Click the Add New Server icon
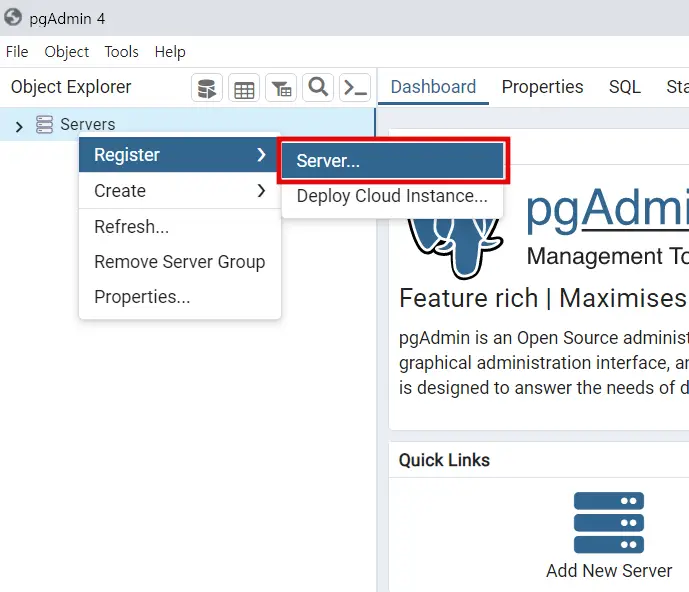The width and height of the screenshot is (689, 592). click(609, 523)
